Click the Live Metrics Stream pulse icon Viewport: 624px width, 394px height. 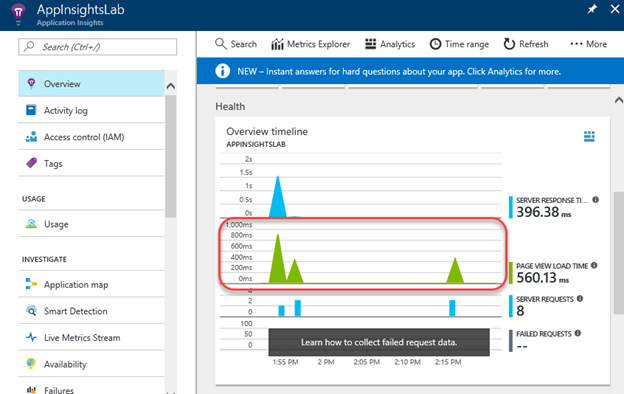[31, 337]
